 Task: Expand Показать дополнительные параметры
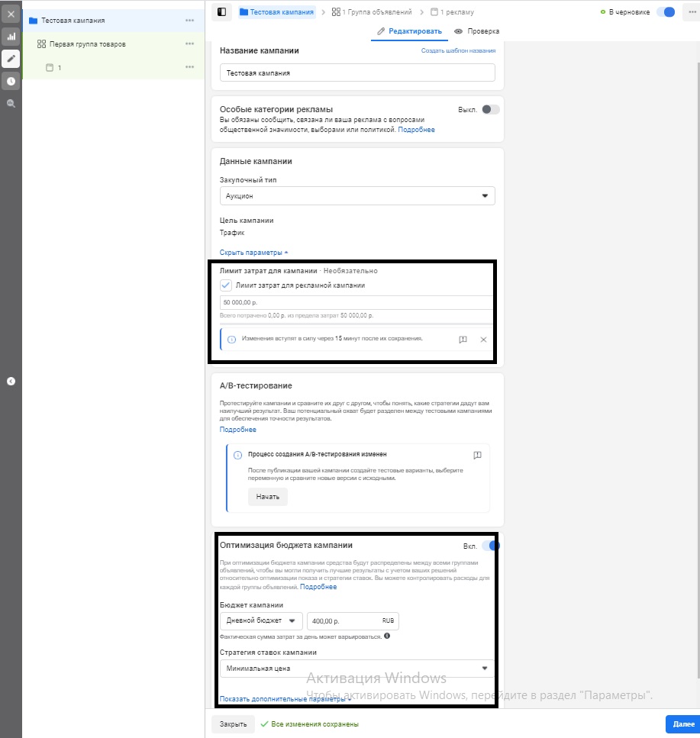pyautogui.click(x=285, y=699)
